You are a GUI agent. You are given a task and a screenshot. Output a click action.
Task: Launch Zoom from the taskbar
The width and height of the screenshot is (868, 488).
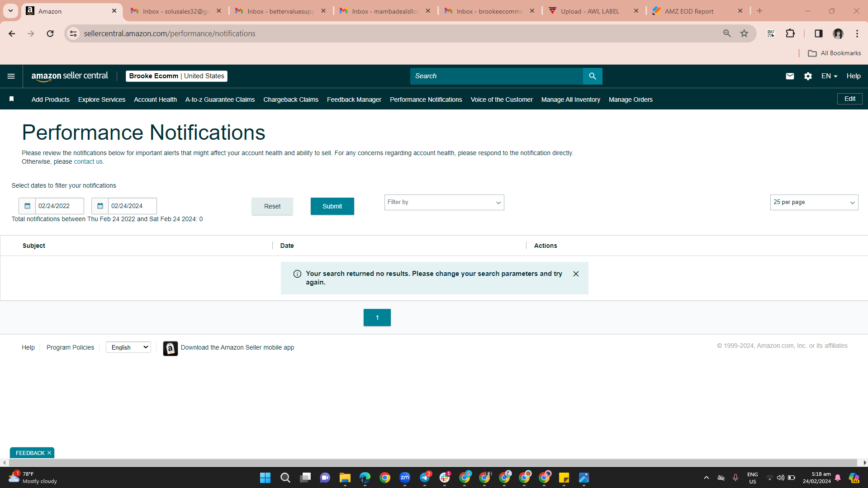click(405, 478)
